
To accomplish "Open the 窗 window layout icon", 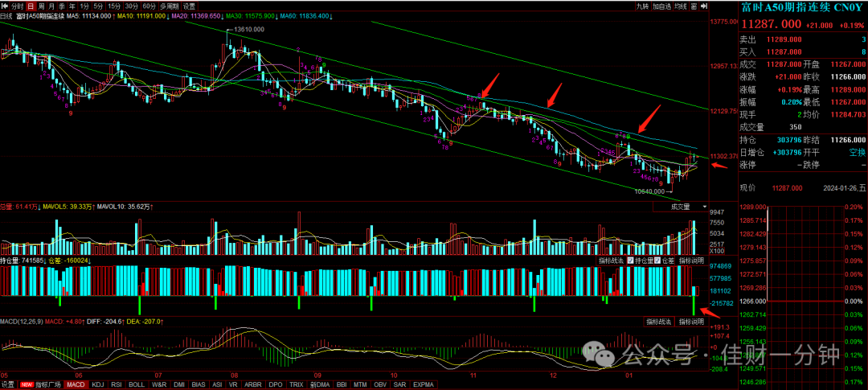I will tap(693, 6).
